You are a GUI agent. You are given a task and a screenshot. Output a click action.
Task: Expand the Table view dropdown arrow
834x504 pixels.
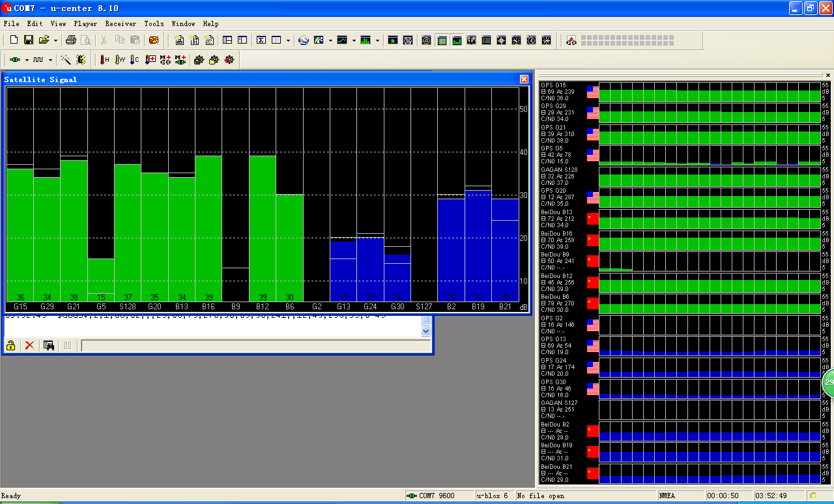[287, 40]
